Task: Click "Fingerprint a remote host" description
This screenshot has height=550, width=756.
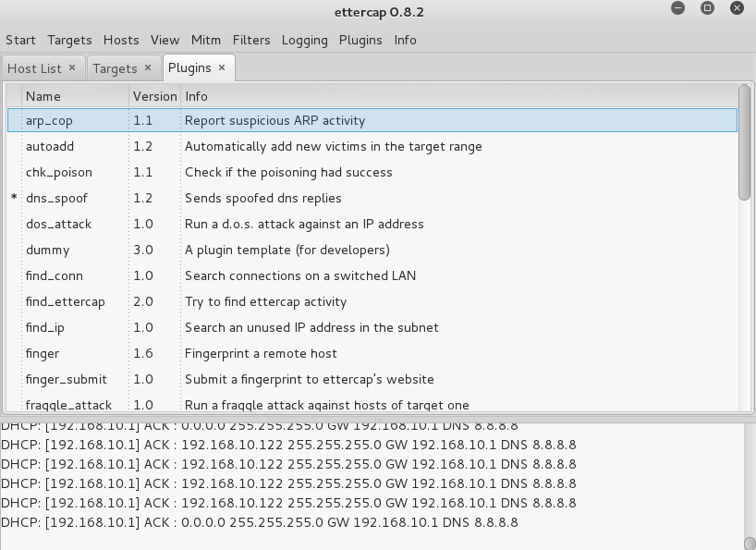Action: tap(261, 354)
